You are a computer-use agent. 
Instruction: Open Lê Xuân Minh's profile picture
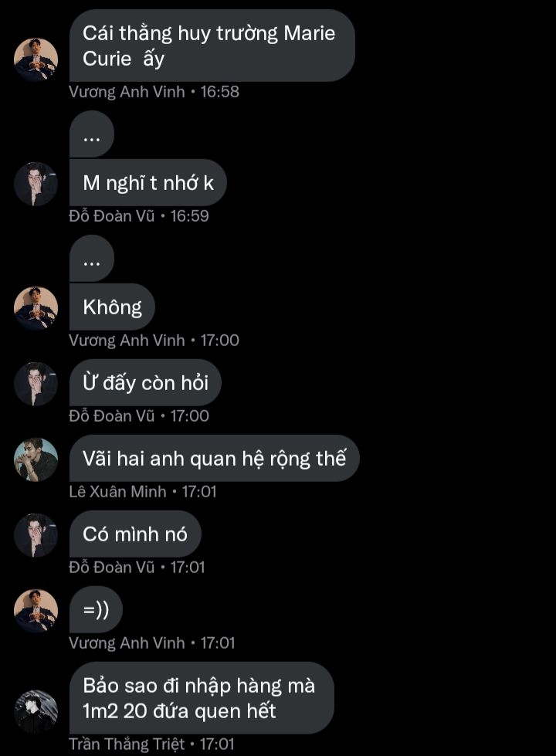click(x=36, y=459)
